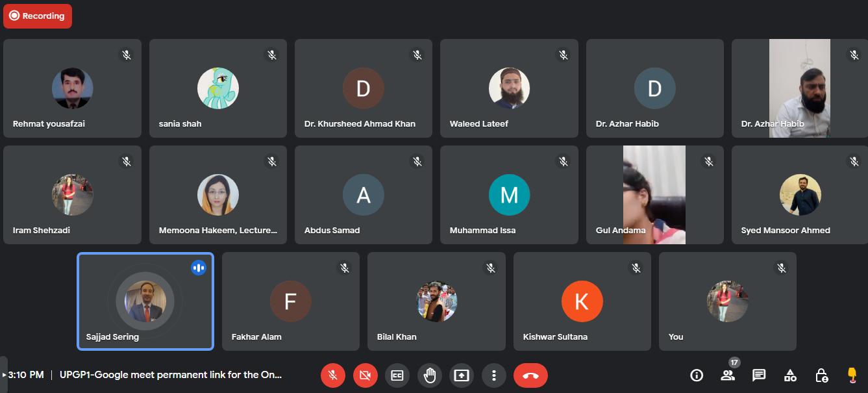Open Meeting details info icon
The width and height of the screenshot is (868, 393).
697,375
